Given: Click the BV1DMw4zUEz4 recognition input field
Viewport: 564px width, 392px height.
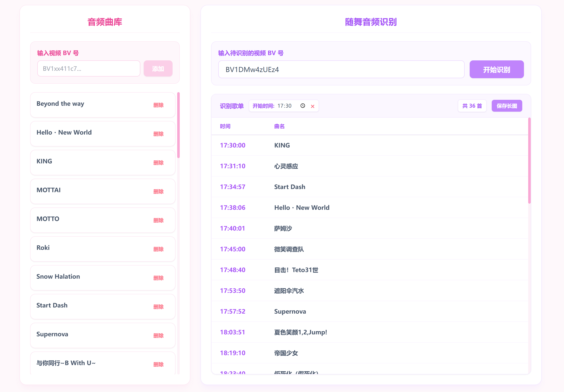Looking at the screenshot, I should (341, 70).
